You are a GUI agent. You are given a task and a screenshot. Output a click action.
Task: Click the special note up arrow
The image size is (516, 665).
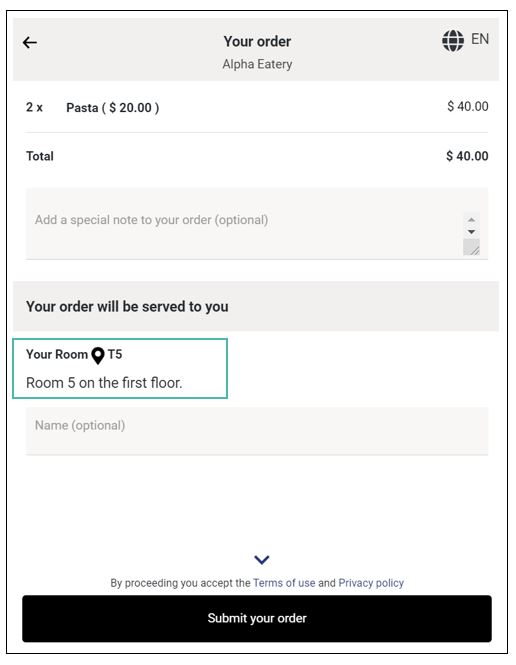click(471, 220)
